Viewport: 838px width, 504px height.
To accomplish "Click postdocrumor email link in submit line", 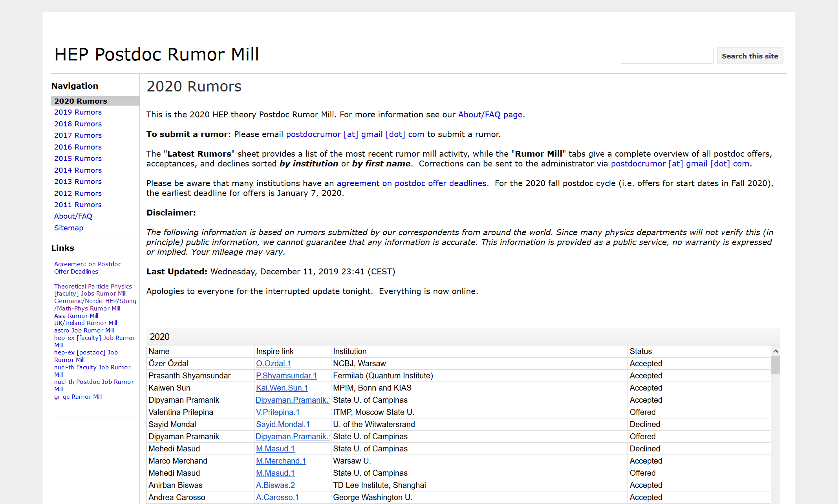I will coord(355,134).
